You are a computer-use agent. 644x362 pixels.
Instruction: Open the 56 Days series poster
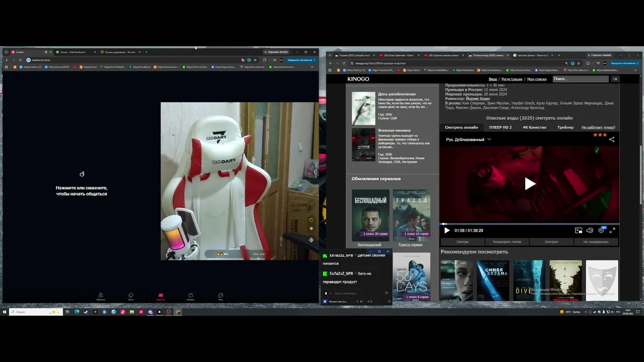click(411, 276)
